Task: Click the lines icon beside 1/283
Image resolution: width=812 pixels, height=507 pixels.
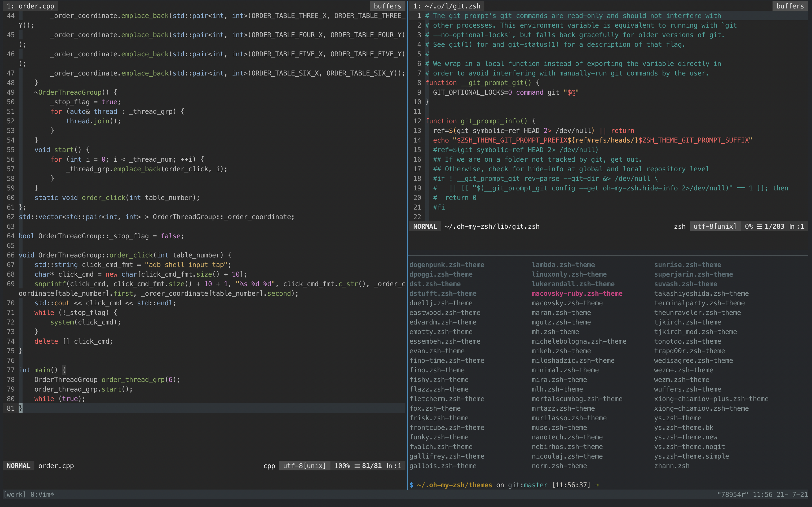Action: click(x=760, y=226)
